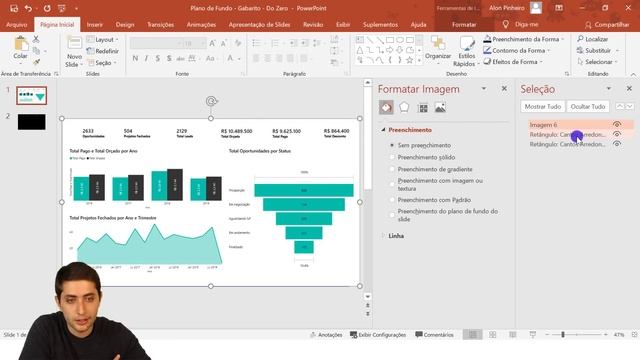Open the Inserir ribbon tab

pyautogui.click(x=95, y=24)
